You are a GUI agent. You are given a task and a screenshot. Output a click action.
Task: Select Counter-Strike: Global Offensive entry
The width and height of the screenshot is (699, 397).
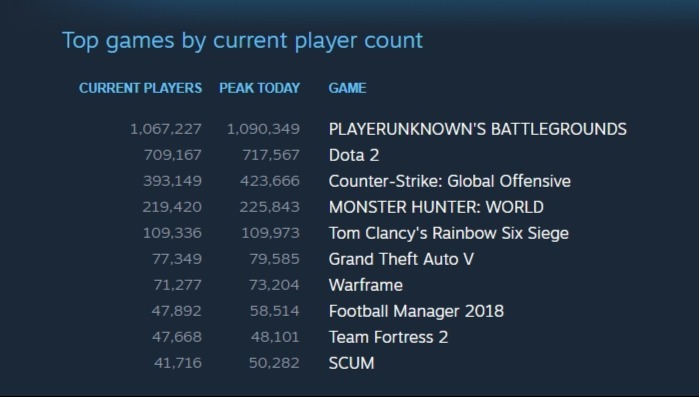(449, 181)
